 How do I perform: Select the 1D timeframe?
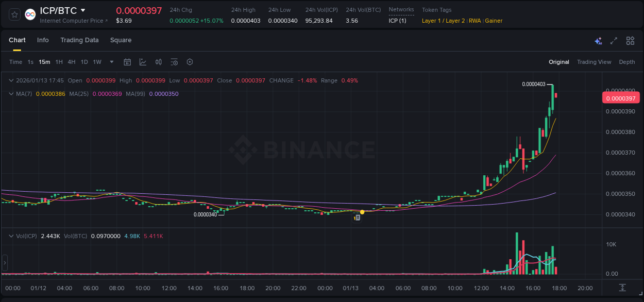84,62
